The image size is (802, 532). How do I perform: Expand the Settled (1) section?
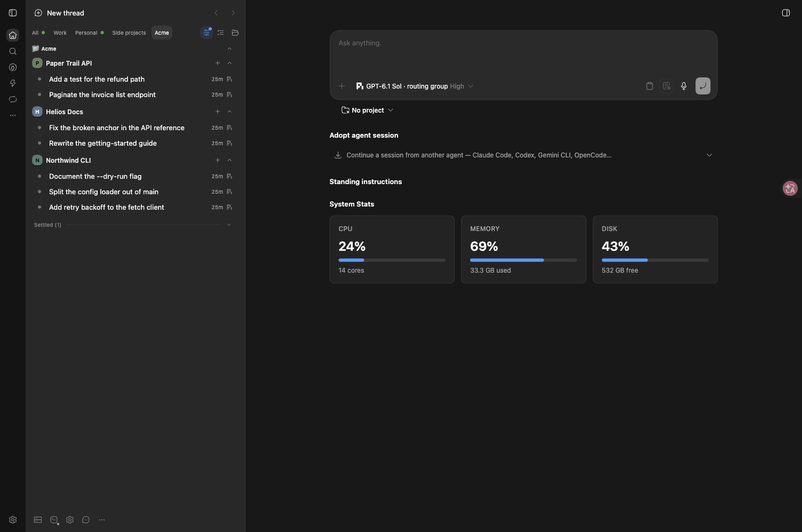[x=133, y=225]
